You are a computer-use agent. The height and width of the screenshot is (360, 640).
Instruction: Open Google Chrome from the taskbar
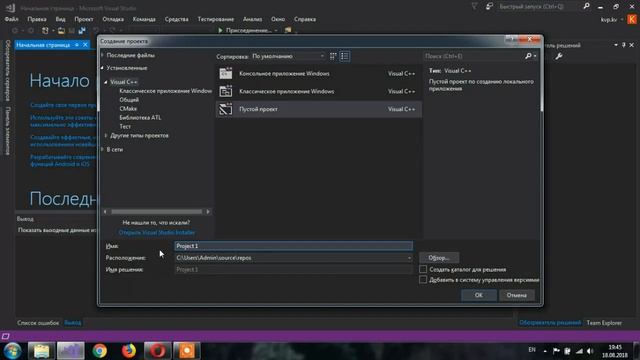[x=100, y=351]
